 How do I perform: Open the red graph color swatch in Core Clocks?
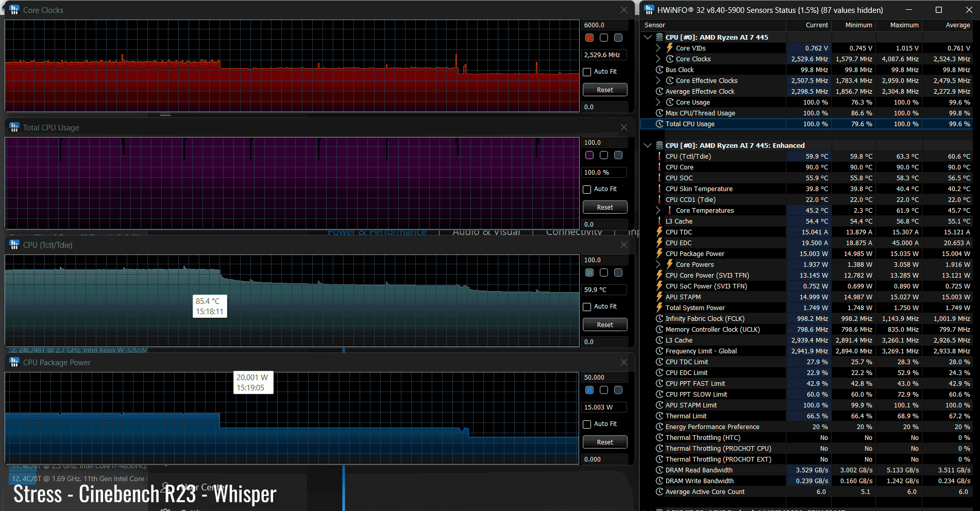coord(589,38)
